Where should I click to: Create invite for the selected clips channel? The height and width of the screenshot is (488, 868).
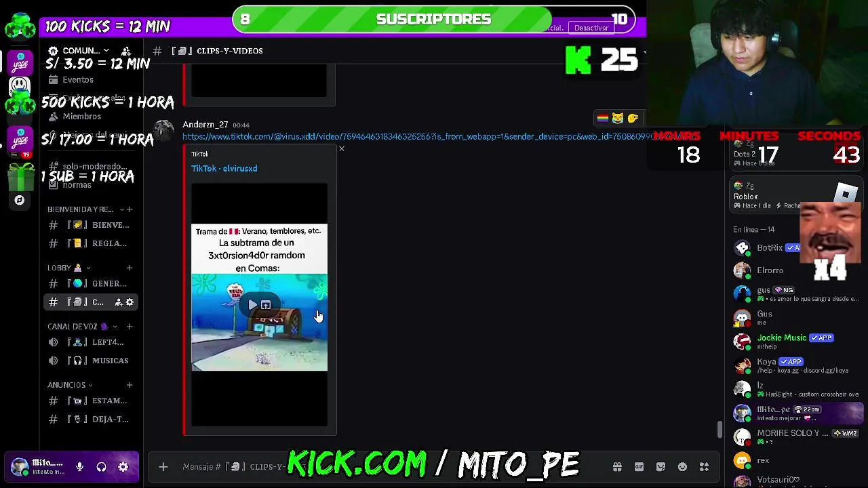[118, 302]
